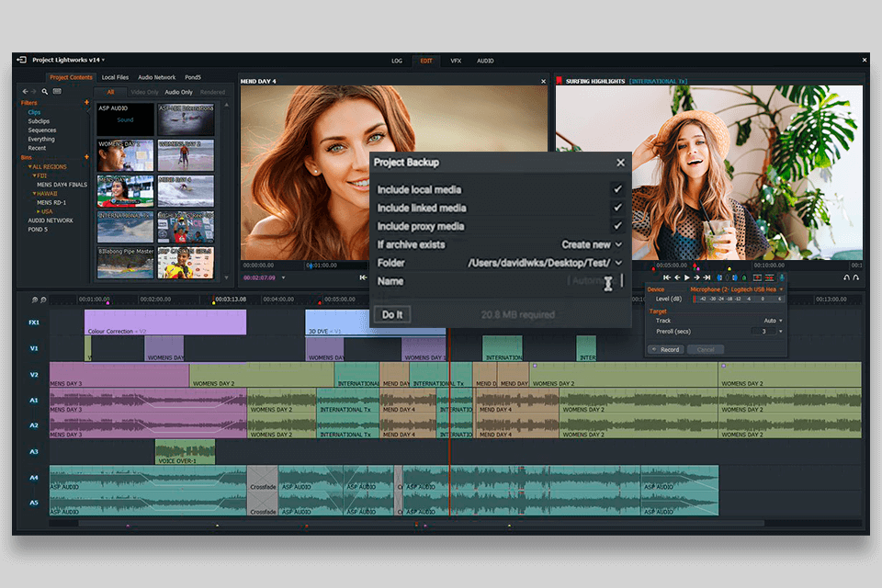Toggle the FX1 track selector

(34, 322)
